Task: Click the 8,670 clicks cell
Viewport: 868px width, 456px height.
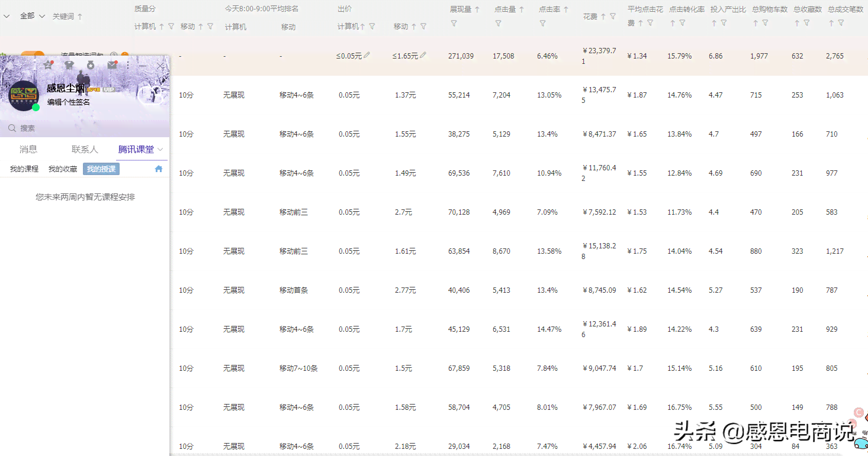Action: [x=501, y=251]
